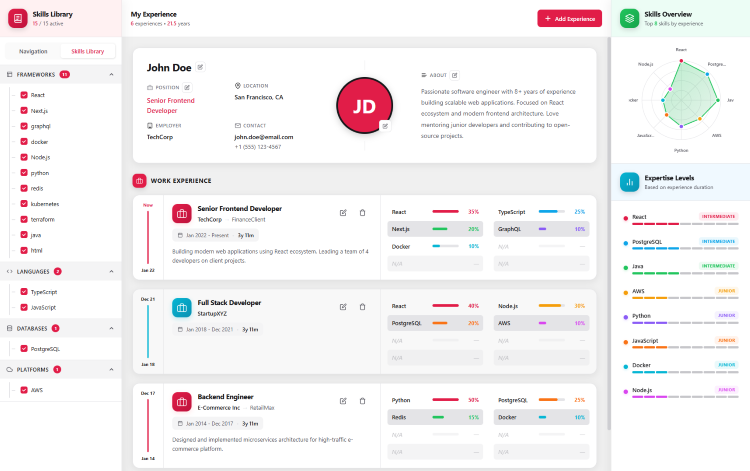Uncheck the React skill checkbox
The width and height of the screenshot is (750, 471).
(24, 95)
